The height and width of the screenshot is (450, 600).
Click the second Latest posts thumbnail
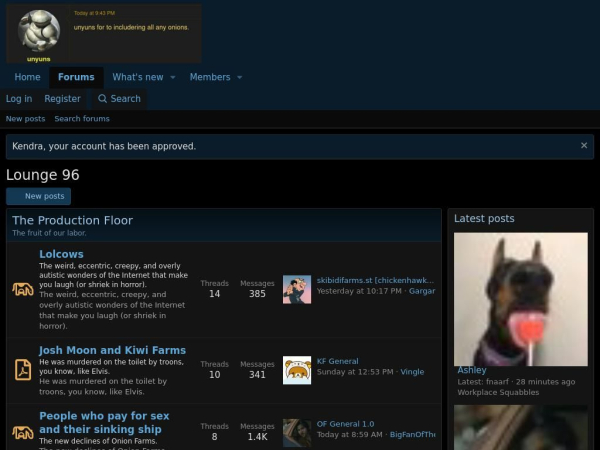click(x=521, y=427)
